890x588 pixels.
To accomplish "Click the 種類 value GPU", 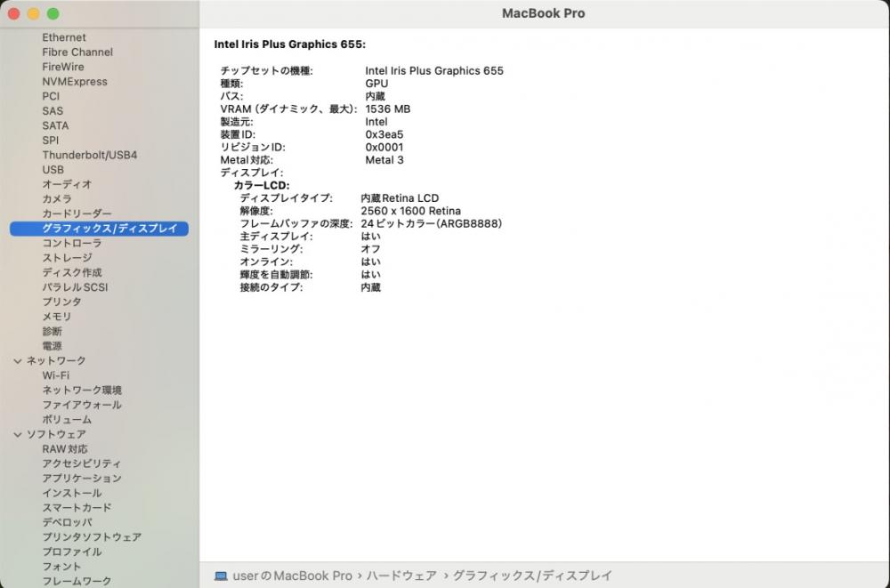I will 376,84.
